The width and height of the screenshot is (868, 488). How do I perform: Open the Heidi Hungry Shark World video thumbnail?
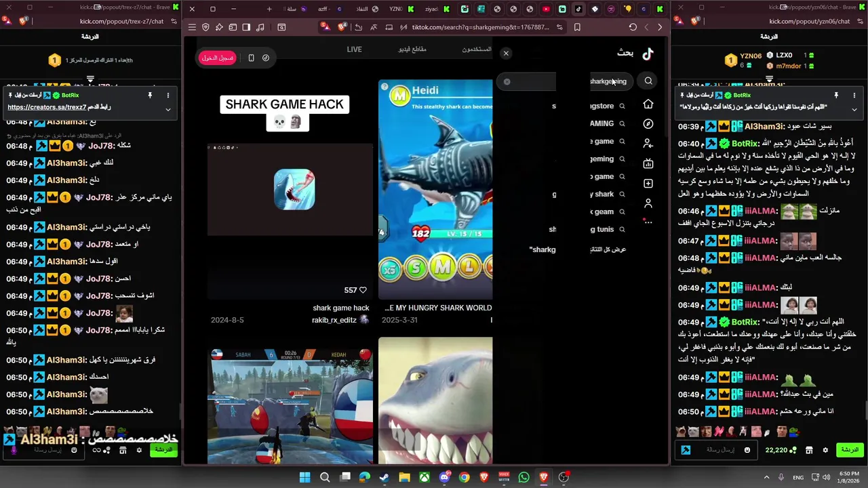coord(435,190)
